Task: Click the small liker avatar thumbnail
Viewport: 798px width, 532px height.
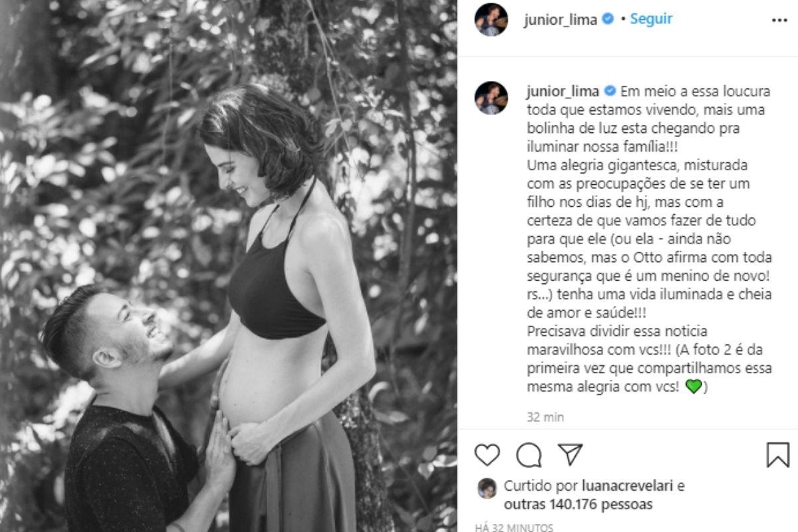Action: (x=487, y=488)
